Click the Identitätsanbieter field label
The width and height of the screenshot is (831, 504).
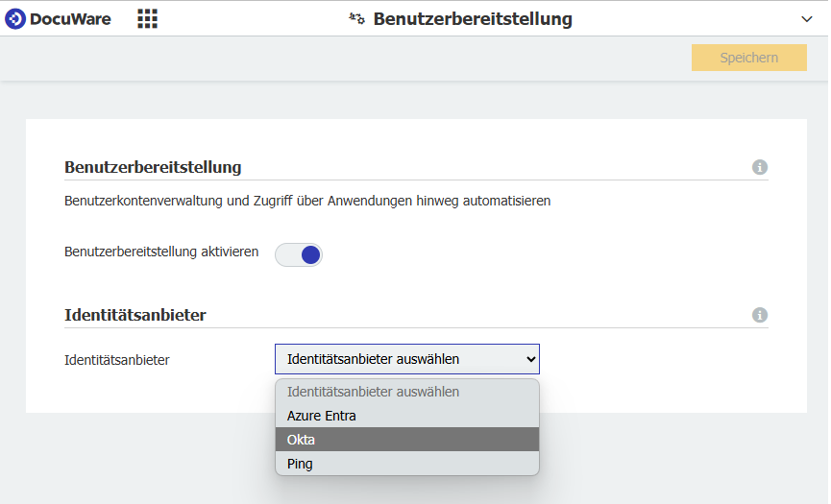117,360
